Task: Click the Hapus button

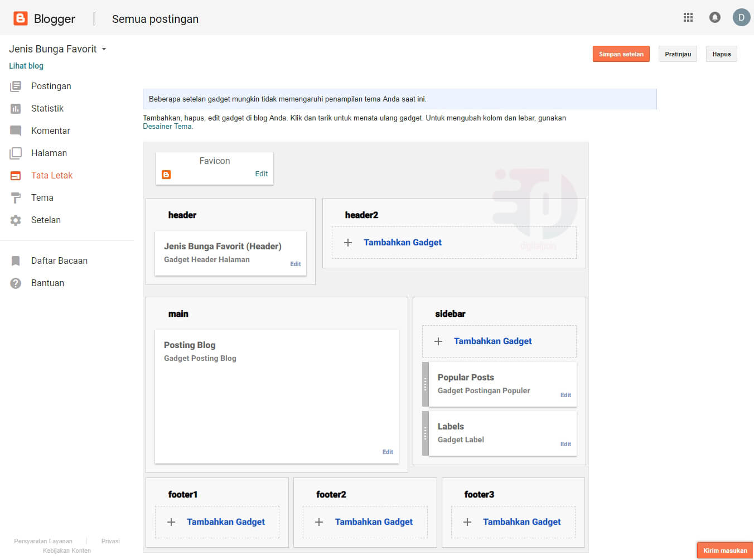Action: 722,54
